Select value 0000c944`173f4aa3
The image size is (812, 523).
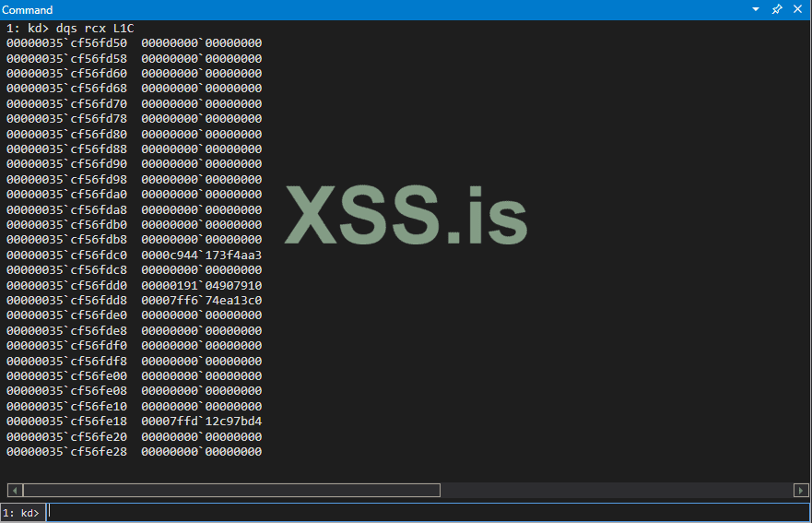point(202,255)
